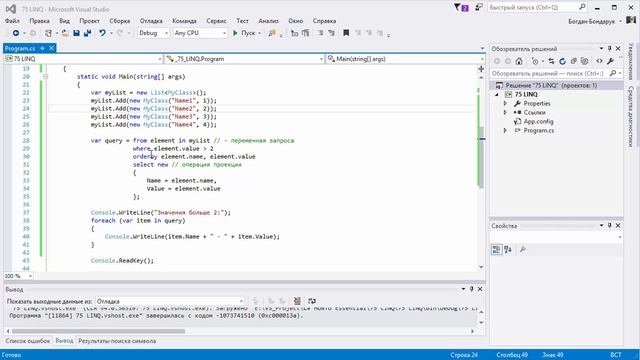Click the Refresh icon in Solution Explorer
The image size is (640, 360).
tap(562, 61)
